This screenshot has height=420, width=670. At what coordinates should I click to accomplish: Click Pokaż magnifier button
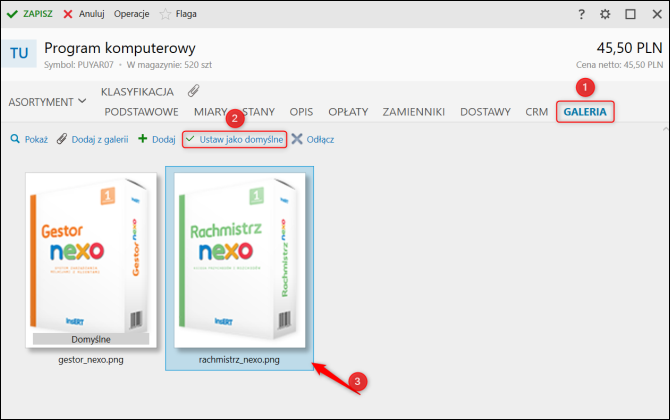(29, 139)
